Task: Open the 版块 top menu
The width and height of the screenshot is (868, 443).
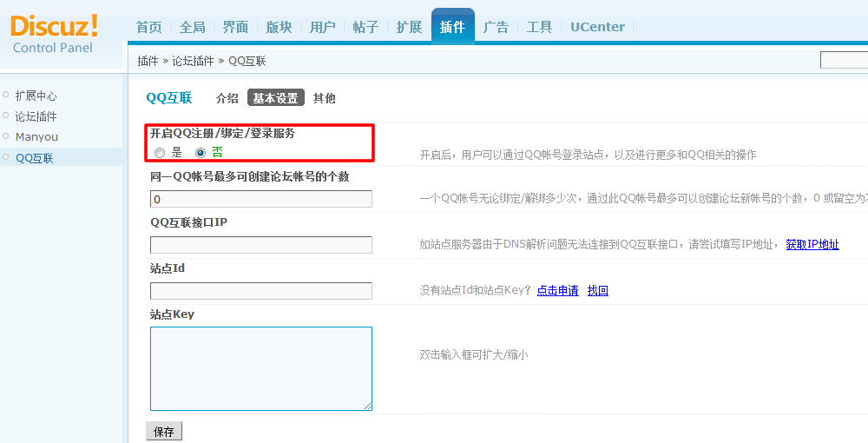Action: [279, 27]
